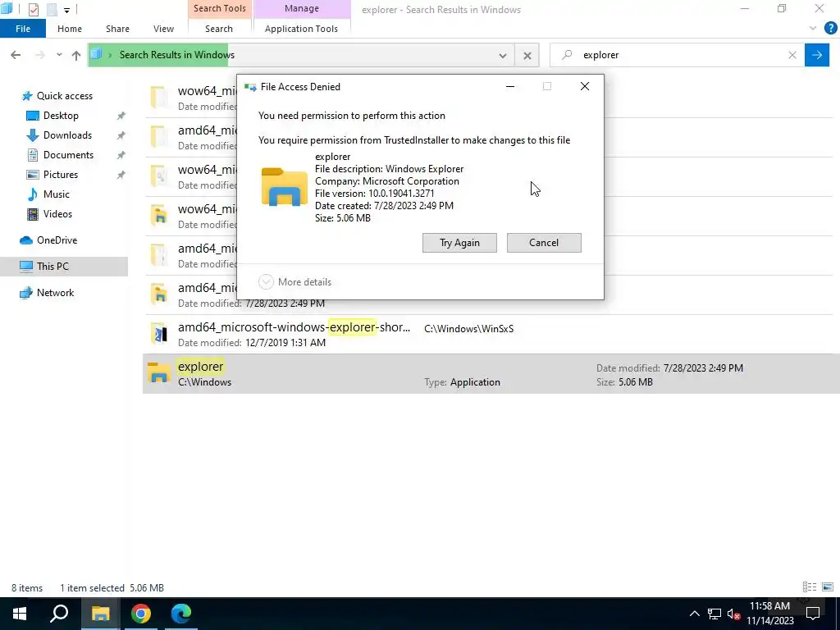Clear the explorer search text

pyautogui.click(x=792, y=55)
